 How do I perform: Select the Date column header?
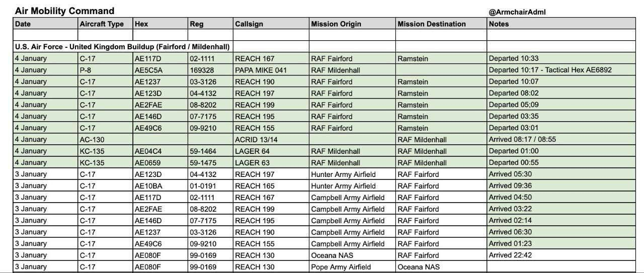click(23, 24)
